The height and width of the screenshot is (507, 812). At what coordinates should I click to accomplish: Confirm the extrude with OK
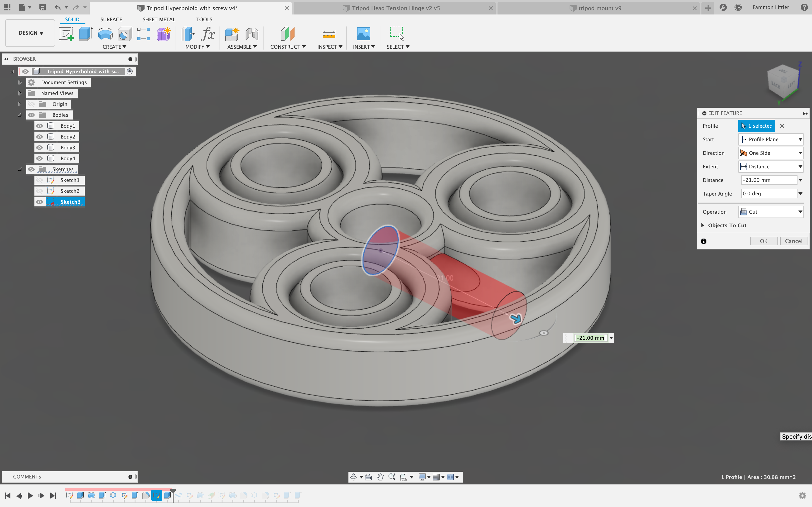(x=764, y=241)
